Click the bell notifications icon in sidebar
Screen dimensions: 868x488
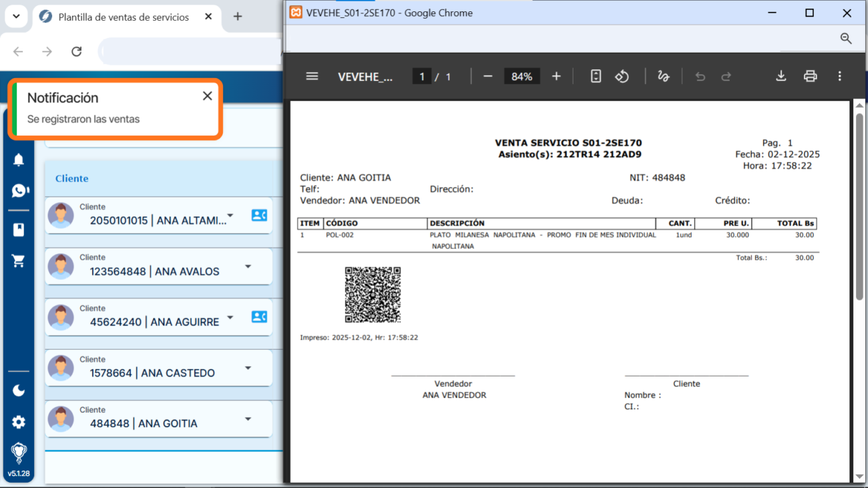click(x=19, y=160)
